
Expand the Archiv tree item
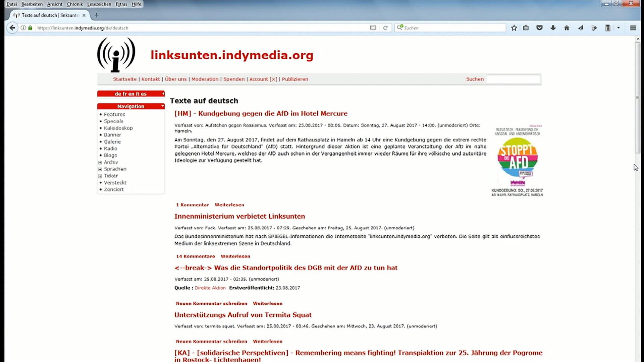tap(100, 162)
